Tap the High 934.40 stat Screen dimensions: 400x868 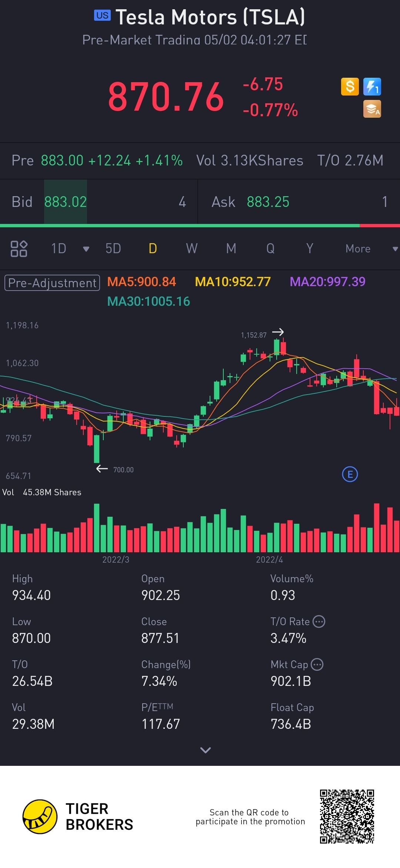[x=31, y=587]
